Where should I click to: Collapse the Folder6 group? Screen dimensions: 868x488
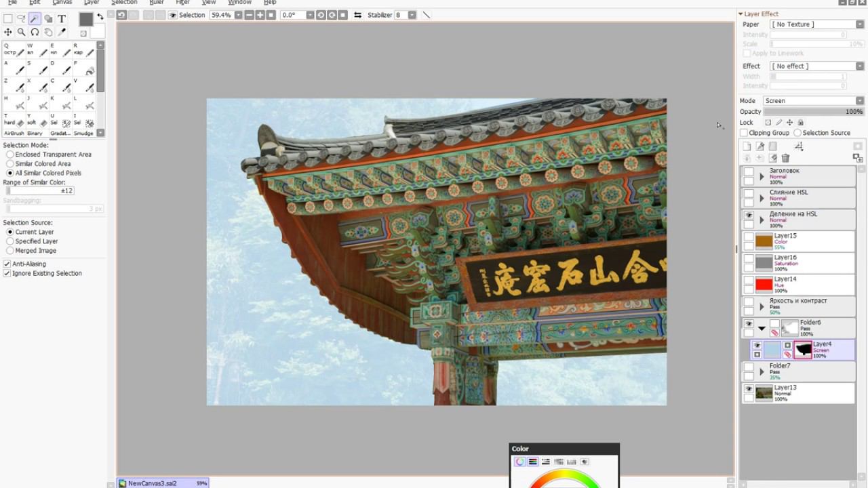click(x=762, y=329)
